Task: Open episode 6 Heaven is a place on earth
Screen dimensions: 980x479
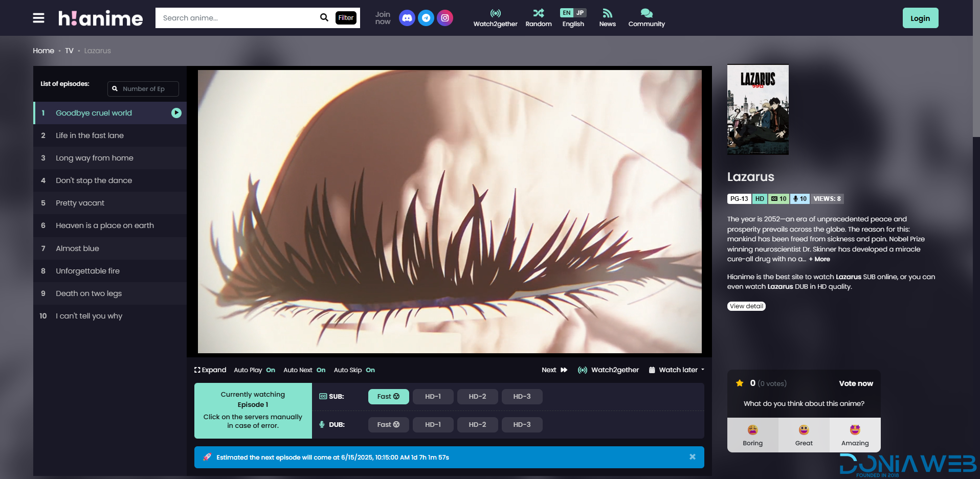Action: pyautogui.click(x=110, y=225)
